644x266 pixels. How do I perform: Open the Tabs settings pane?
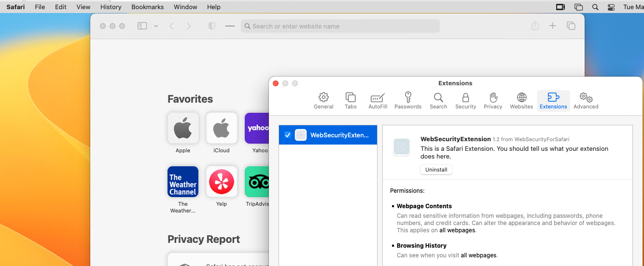click(350, 101)
